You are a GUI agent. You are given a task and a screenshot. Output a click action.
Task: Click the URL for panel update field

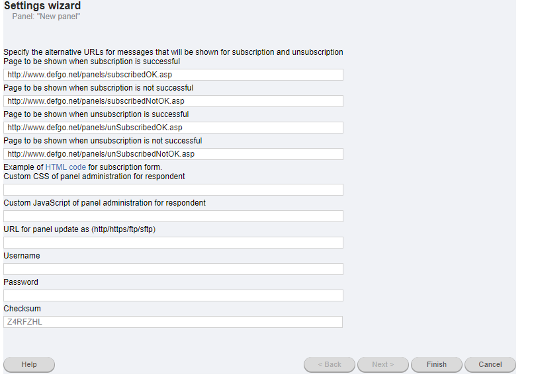tap(173, 243)
